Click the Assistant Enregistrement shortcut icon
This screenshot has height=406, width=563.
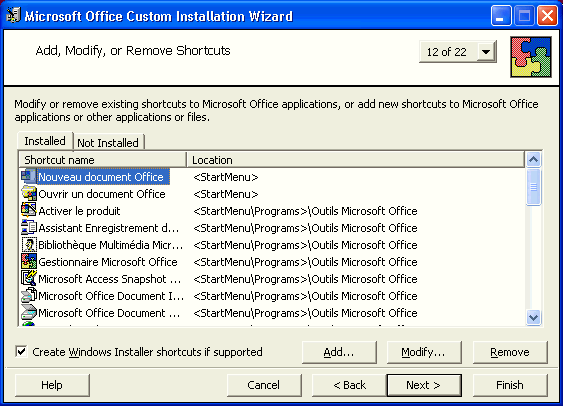(x=29, y=228)
